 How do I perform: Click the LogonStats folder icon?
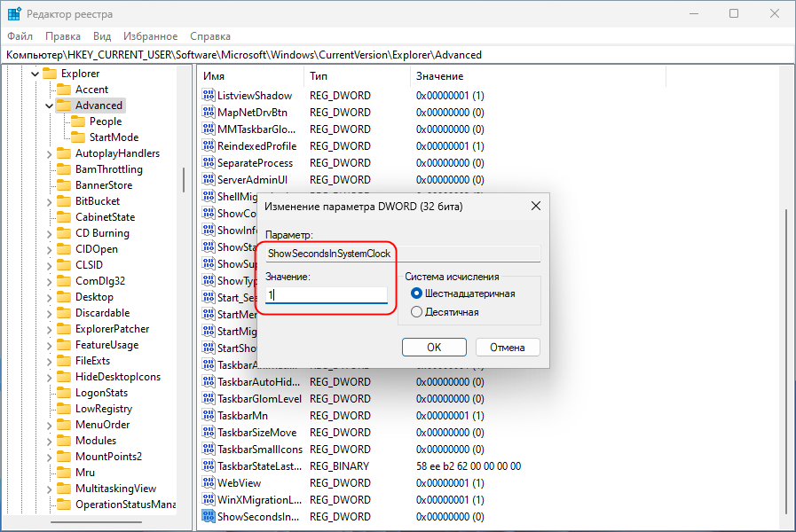click(x=64, y=393)
